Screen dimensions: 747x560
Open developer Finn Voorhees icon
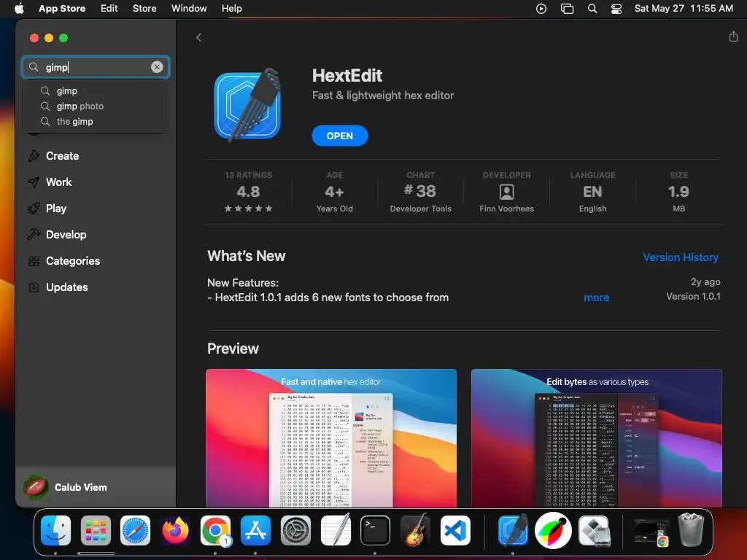[x=506, y=192]
